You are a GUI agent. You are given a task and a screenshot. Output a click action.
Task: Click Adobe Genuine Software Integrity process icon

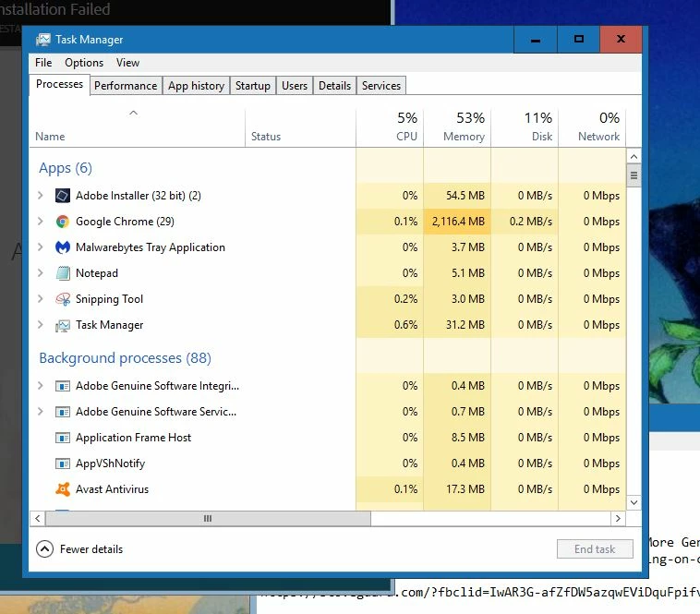[63, 386]
